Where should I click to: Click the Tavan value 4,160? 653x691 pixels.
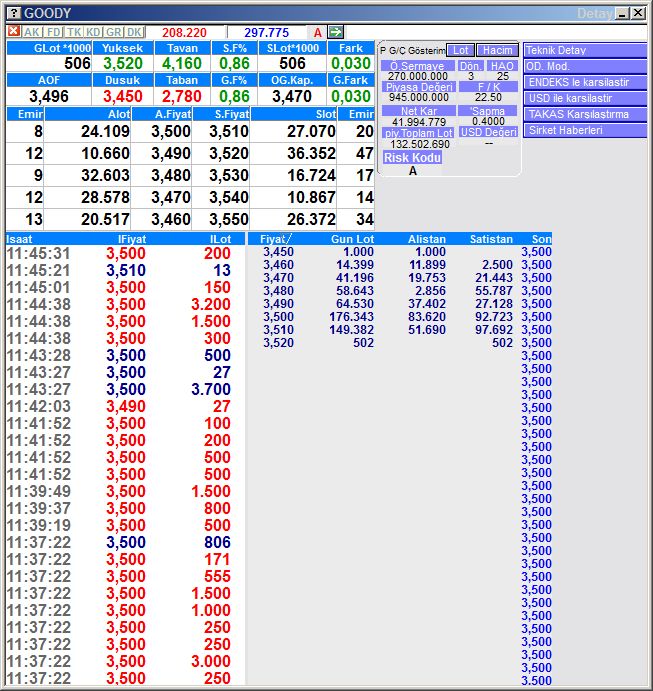182,63
